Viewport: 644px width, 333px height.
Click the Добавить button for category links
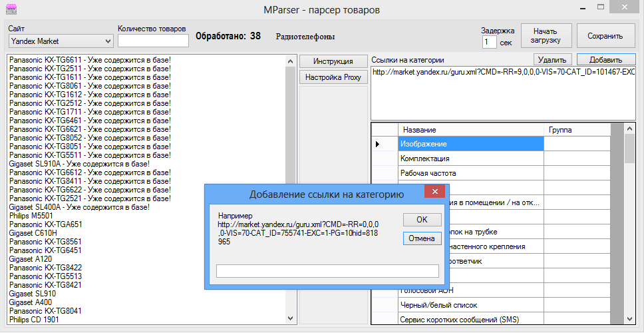coord(606,60)
